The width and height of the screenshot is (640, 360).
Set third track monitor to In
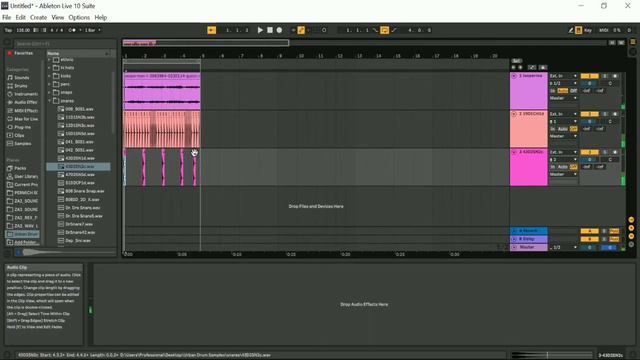pyautogui.click(x=553, y=167)
